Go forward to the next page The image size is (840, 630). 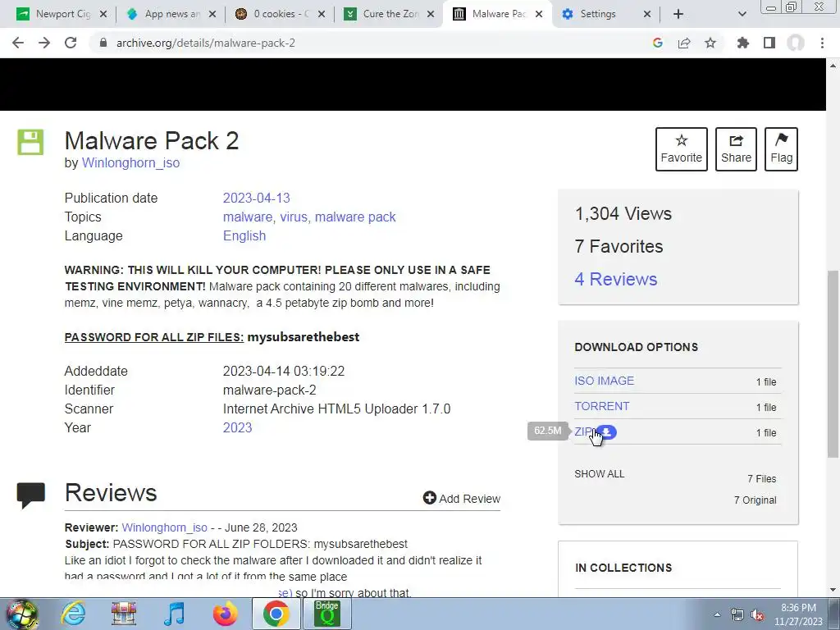coord(44,43)
